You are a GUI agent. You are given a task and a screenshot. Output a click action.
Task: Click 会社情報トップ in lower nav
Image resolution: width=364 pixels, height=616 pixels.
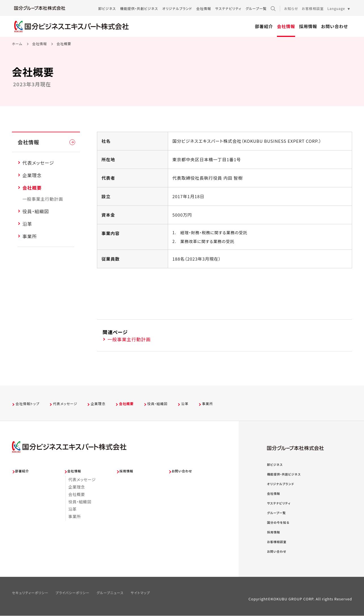[27, 404]
